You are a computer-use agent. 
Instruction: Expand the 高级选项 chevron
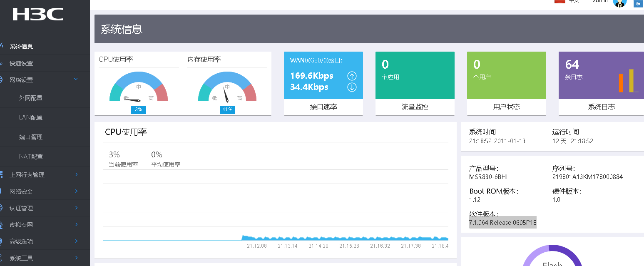coord(76,241)
